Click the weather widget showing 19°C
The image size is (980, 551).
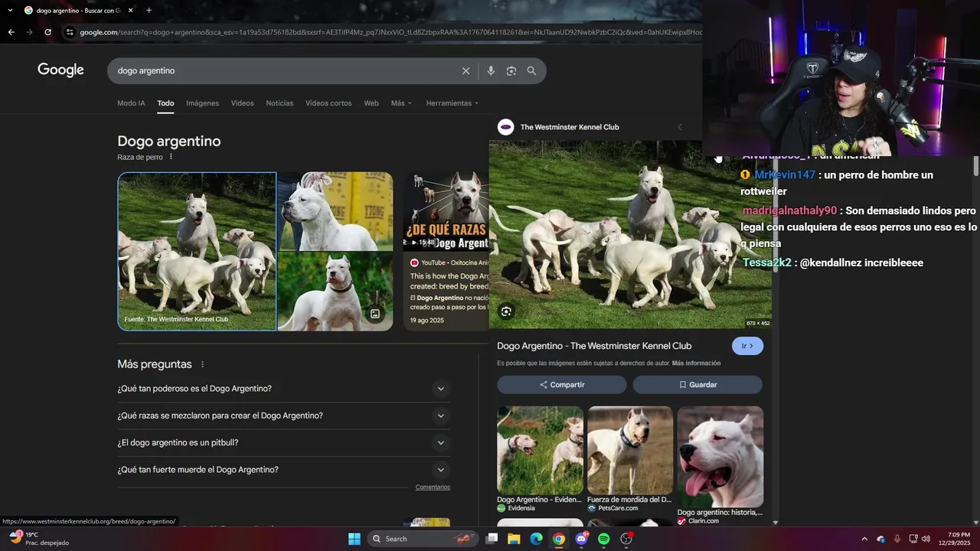pos(38,539)
